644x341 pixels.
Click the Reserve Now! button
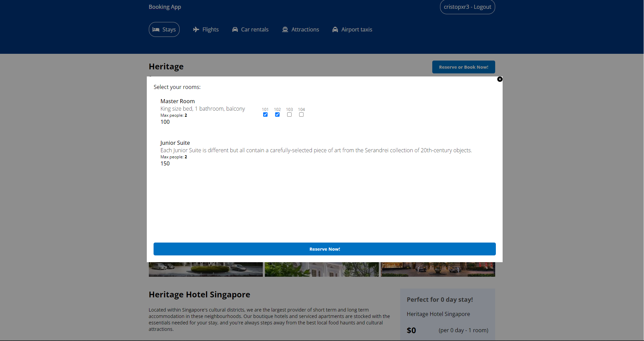click(x=324, y=249)
